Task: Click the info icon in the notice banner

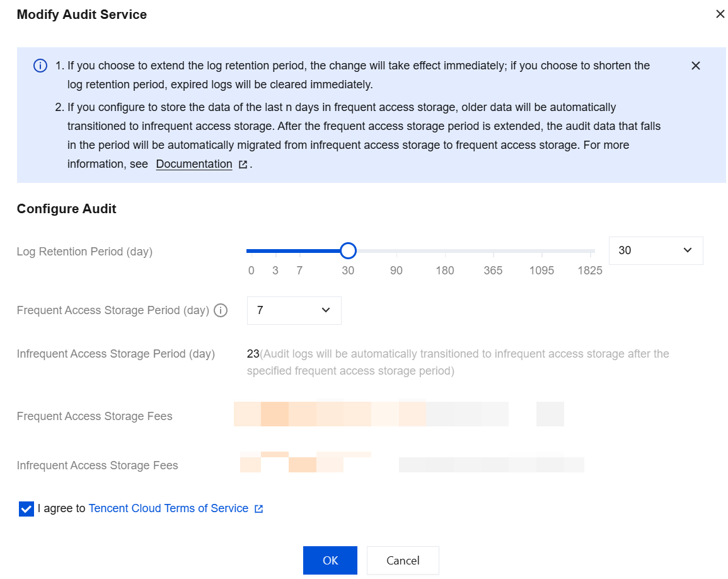Action: click(x=40, y=66)
